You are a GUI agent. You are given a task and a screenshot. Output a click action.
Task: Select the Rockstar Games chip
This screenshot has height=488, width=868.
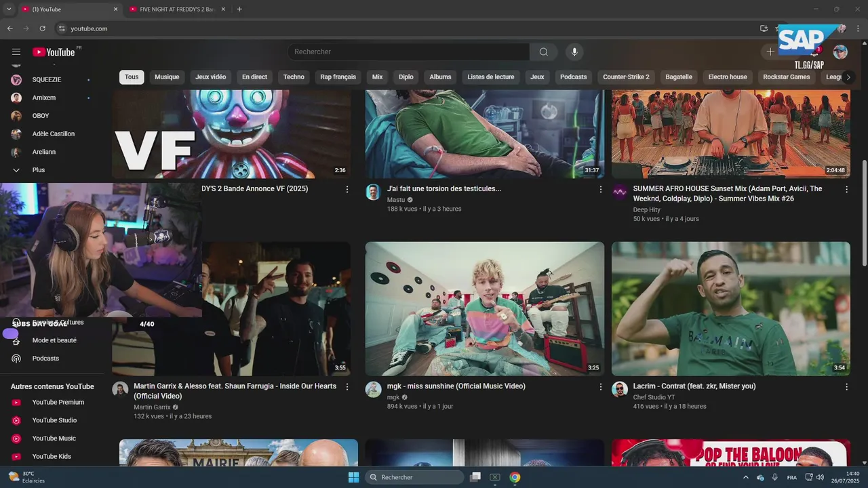pyautogui.click(x=787, y=77)
